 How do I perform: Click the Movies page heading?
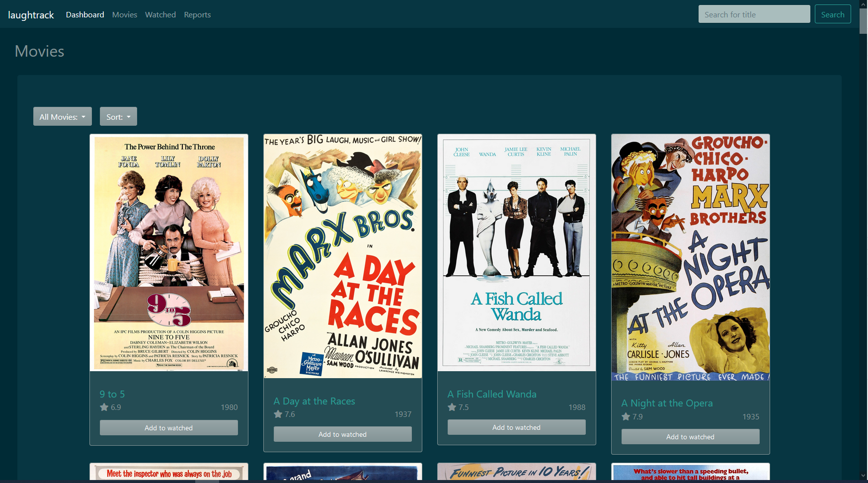(x=40, y=51)
